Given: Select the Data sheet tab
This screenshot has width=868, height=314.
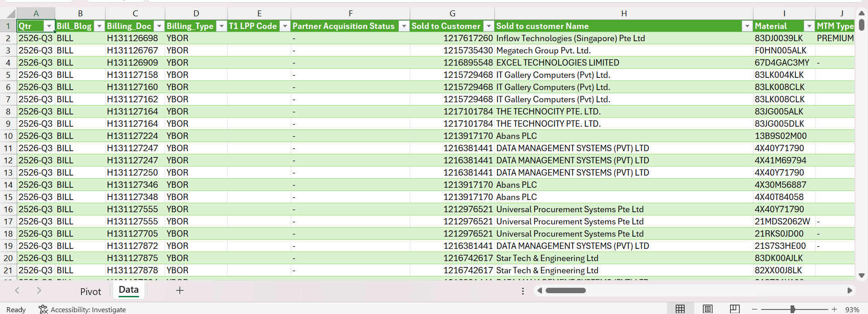Looking at the screenshot, I should [129, 290].
